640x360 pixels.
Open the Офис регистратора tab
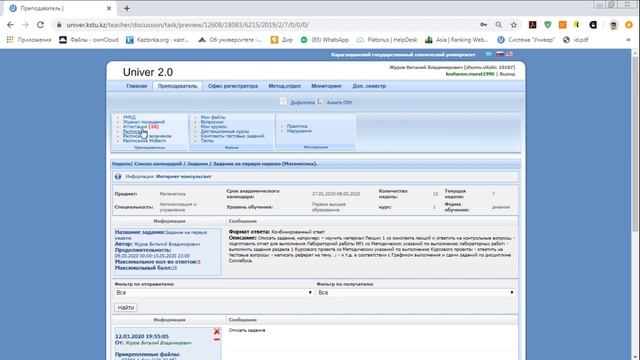(233, 86)
